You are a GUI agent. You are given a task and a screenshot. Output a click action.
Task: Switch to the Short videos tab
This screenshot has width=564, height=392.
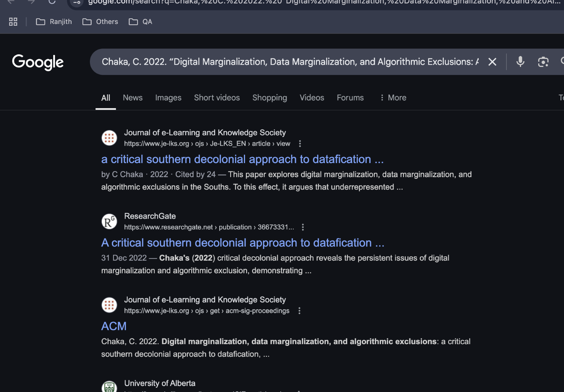click(x=217, y=98)
